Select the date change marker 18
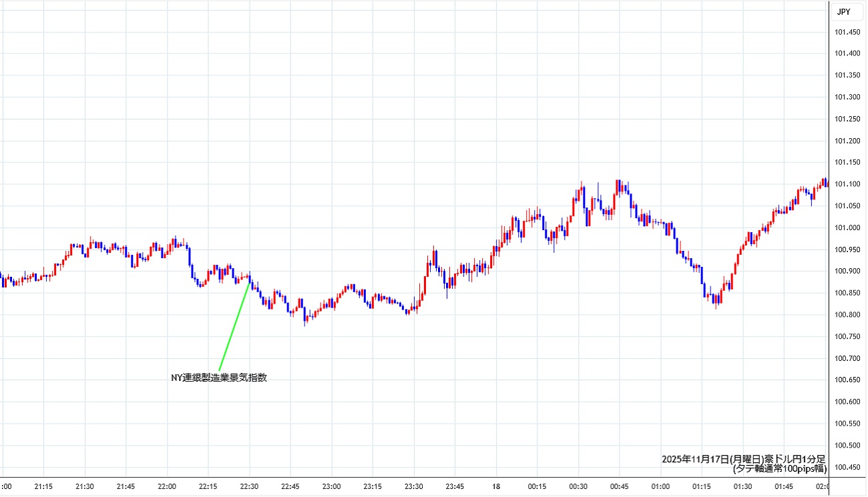Screen dimensions: 868x497 tap(496, 487)
